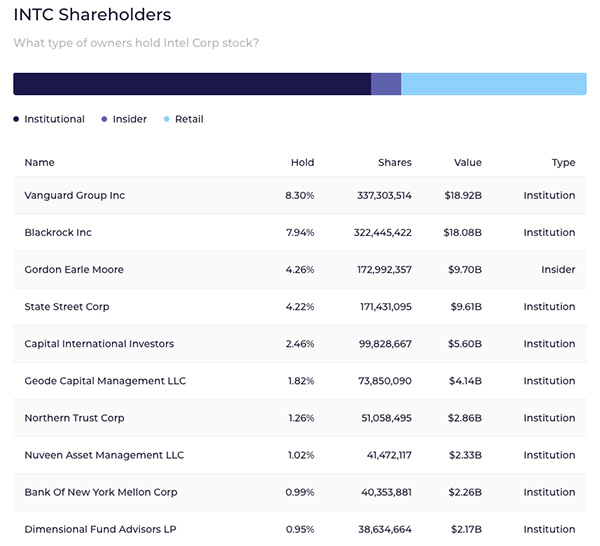The width and height of the screenshot is (600, 546).
Task: Click the $9.61B value cell
Action: click(x=466, y=307)
